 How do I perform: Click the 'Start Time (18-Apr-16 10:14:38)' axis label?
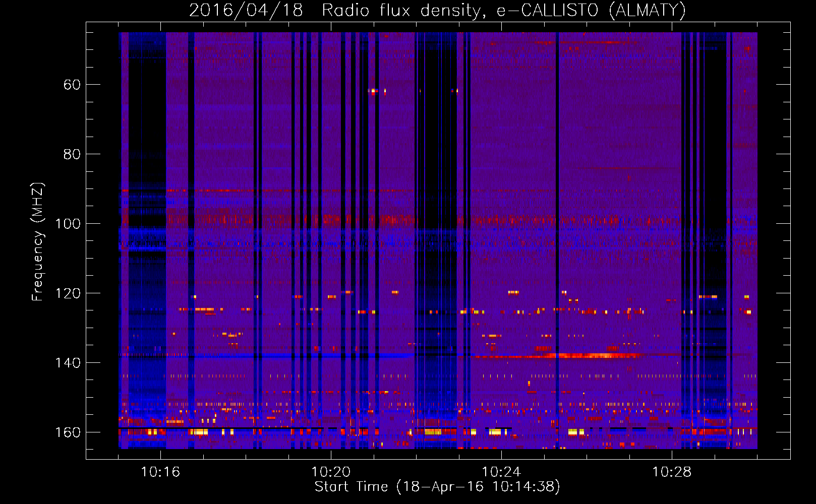tap(437, 487)
